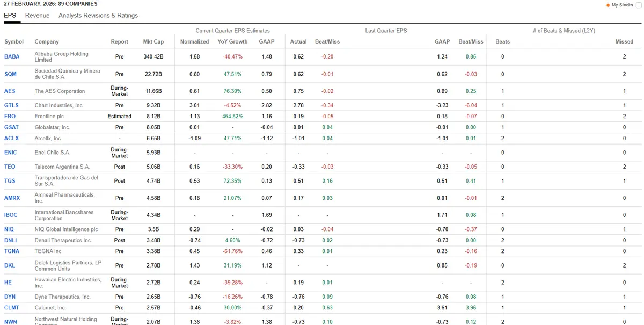Click the TEO symbol link
Viewport: 644px width, 325px height.
click(x=10, y=167)
